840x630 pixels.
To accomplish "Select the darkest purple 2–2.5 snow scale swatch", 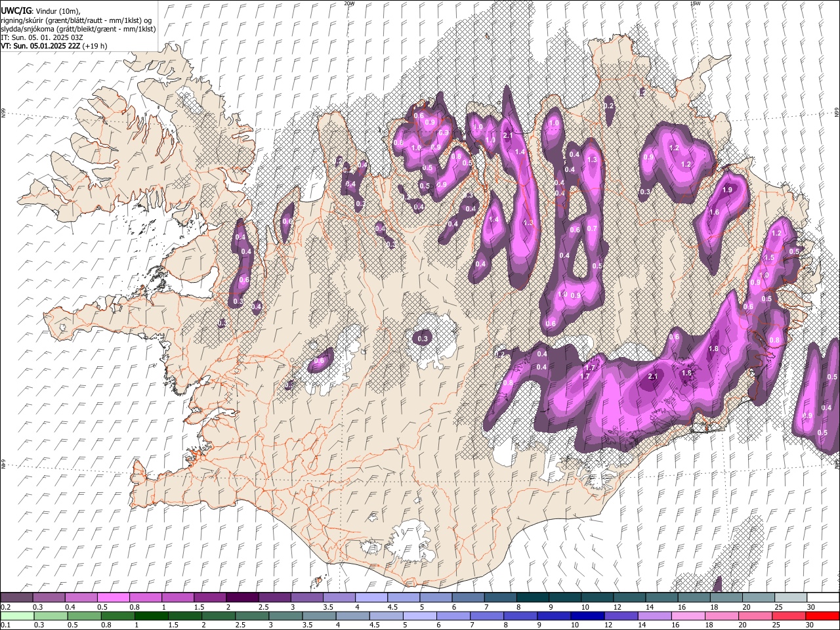I will [241, 598].
